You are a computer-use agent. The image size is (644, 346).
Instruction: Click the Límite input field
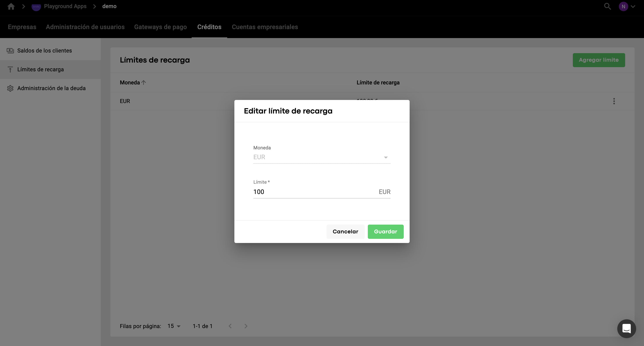click(x=313, y=192)
